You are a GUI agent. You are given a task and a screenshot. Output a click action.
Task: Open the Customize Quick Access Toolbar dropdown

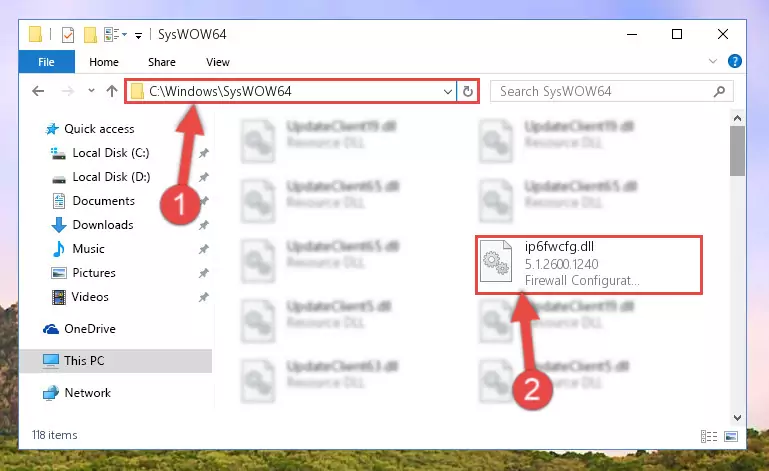138,35
